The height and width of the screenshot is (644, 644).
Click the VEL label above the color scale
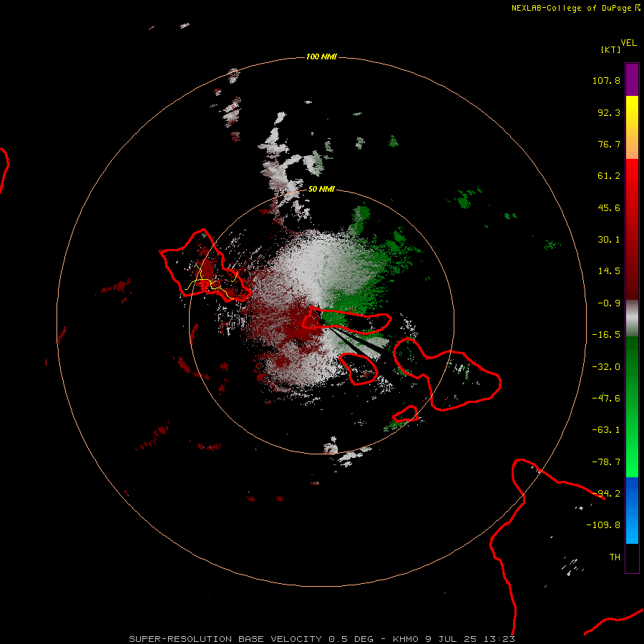[x=629, y=43]
